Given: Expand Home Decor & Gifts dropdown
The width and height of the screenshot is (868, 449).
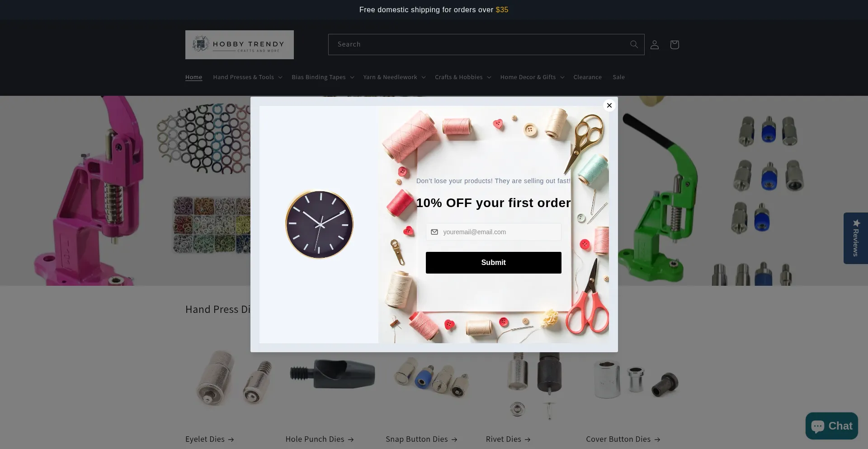Looking at the screenshot, I should pyautogui.click(x=532, y=77).
